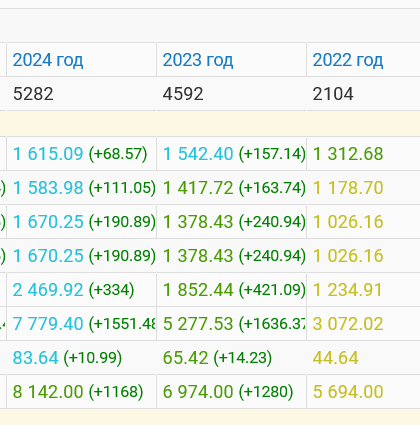
Task: Click the (+157.14) change figure
Action: coord(272,154)
